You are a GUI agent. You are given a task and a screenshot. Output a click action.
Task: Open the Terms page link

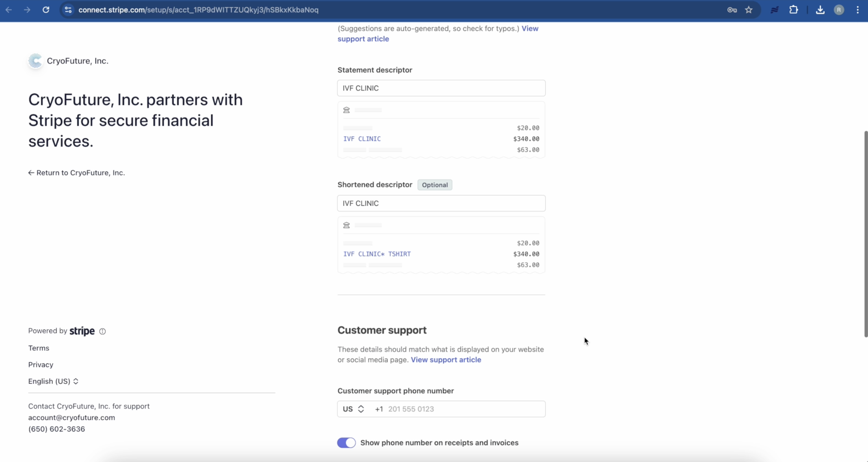[39, 348]
